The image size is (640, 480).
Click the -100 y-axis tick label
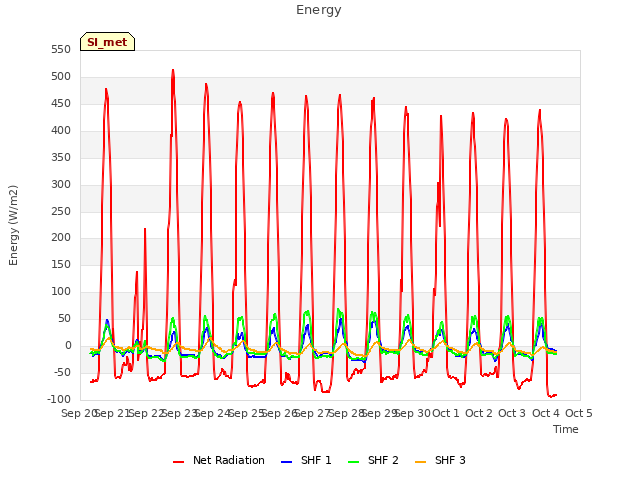[59, 399]
